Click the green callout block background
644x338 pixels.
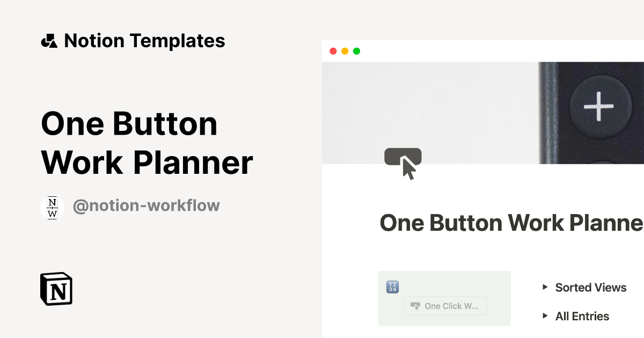point(444,298)
